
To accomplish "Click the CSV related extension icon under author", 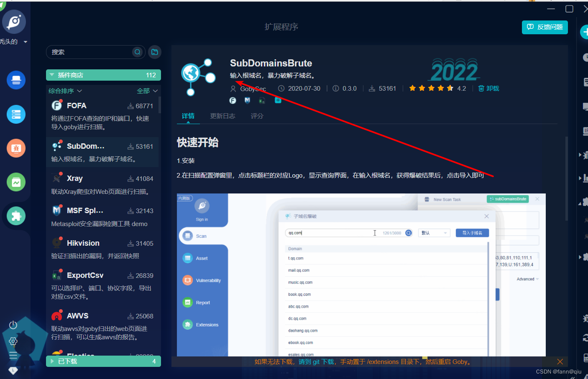I will (262, 100).
